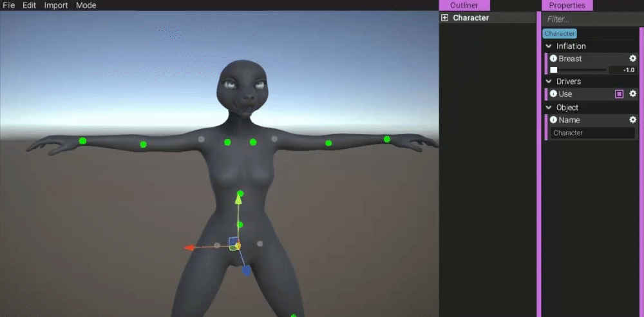644x317 pixels.
Task: Open settings gear for Name
Action: point(633,120)
